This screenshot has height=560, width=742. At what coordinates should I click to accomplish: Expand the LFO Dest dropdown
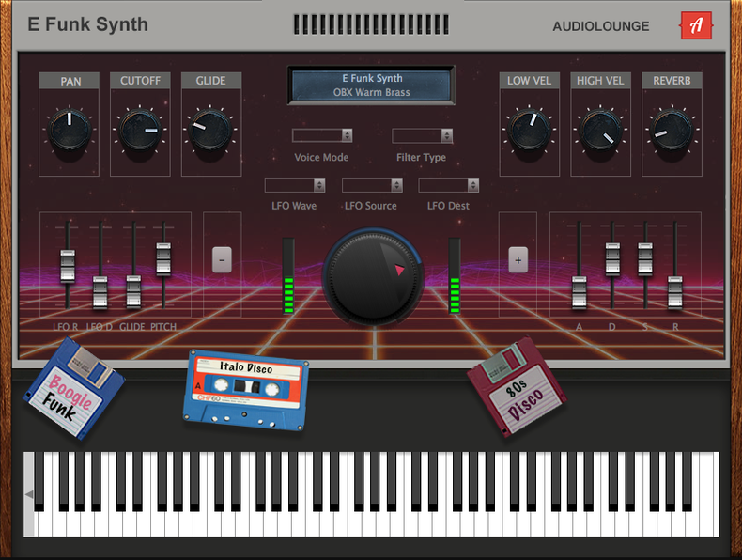click(x=448, y=185)
